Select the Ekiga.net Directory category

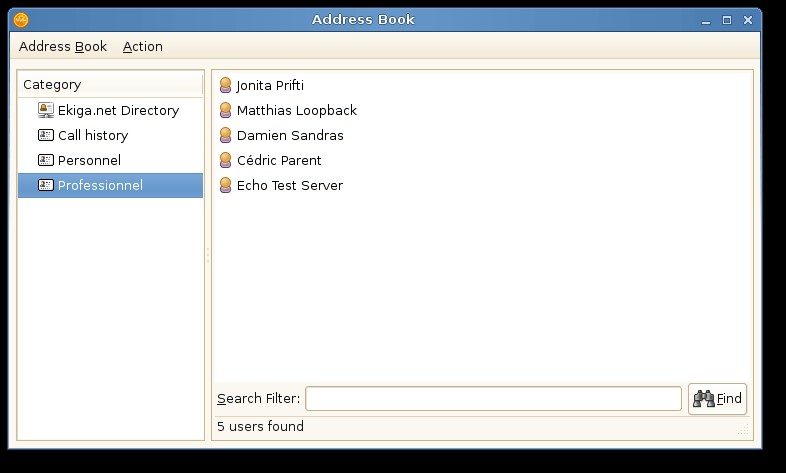[110, 110]
